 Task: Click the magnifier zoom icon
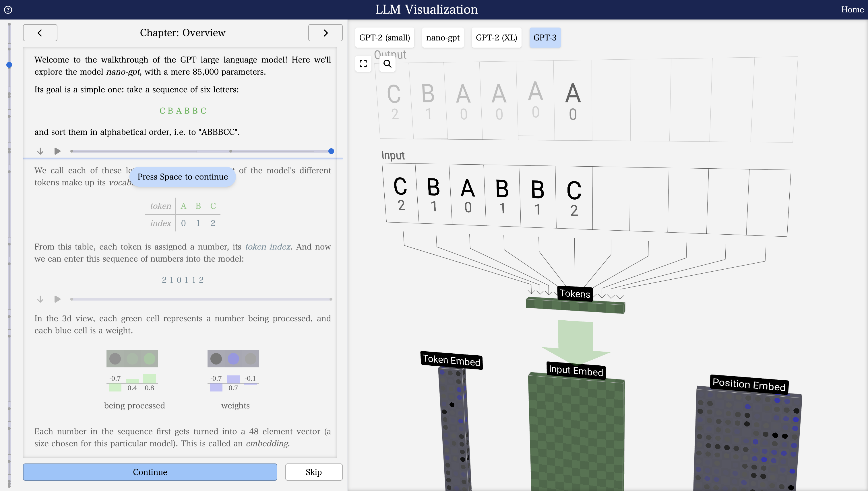387,64
